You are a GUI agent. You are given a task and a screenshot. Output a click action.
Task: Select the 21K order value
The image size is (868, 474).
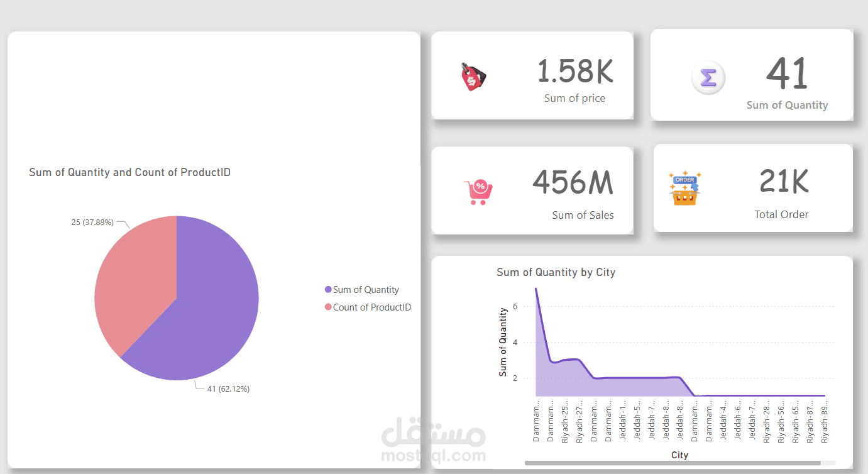784,181
